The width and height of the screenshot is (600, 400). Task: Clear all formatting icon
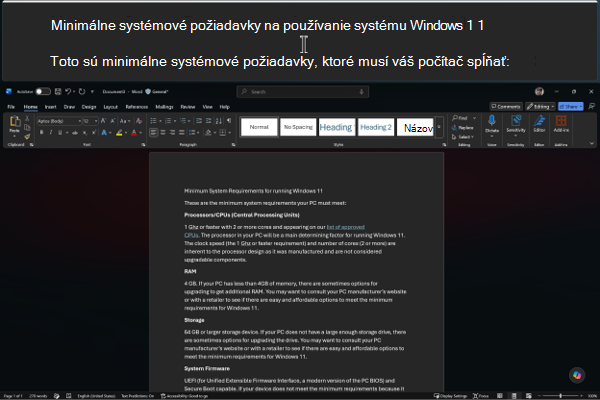(139, 121)
